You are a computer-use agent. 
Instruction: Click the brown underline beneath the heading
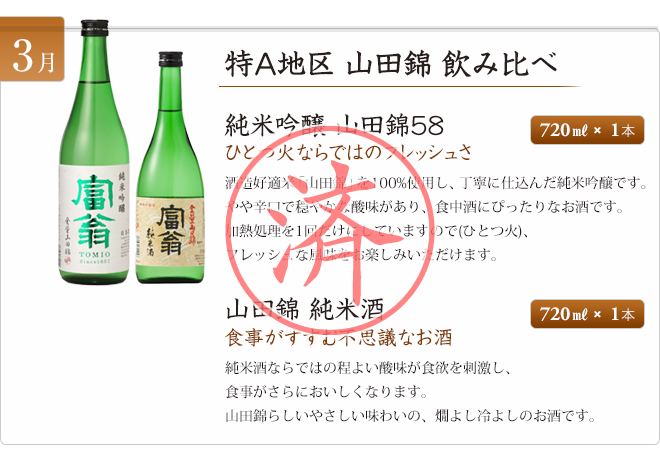pyautogui.click(x=400, y=86)
